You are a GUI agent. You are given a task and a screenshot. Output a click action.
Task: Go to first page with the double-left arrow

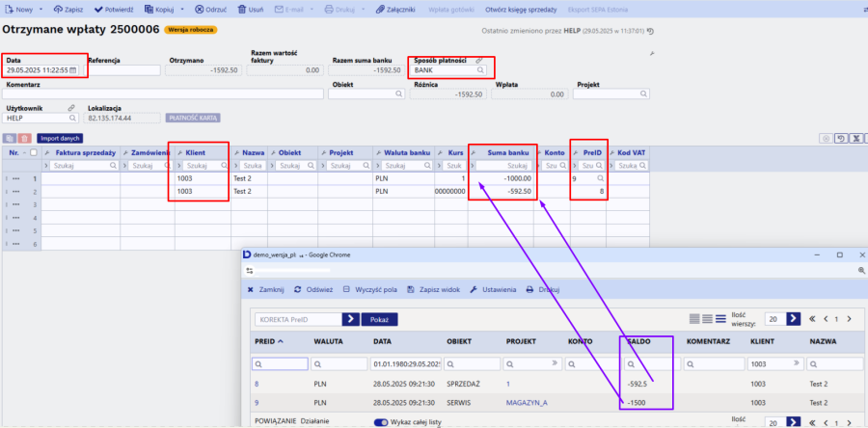[x=813, y=318]
